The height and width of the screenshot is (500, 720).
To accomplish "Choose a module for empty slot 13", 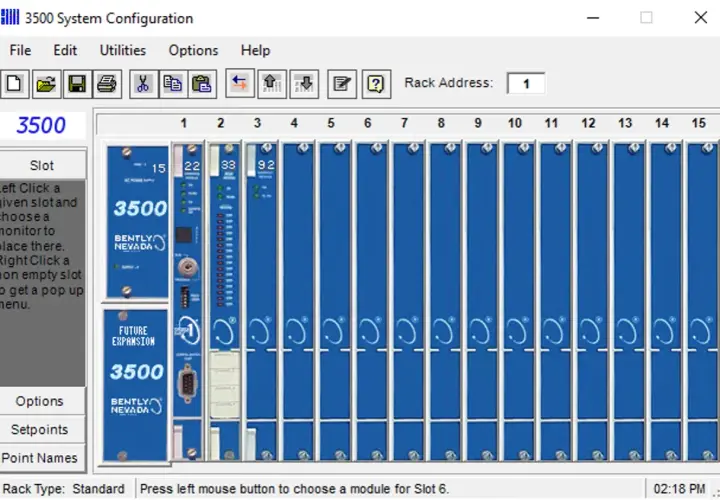I will pyautogui.click(x=629, y=301).
